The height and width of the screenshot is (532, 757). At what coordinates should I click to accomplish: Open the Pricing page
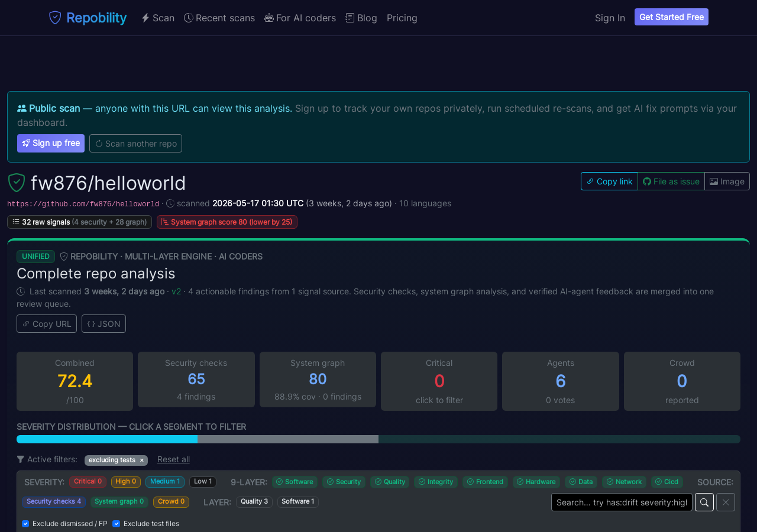click(402, 18)
